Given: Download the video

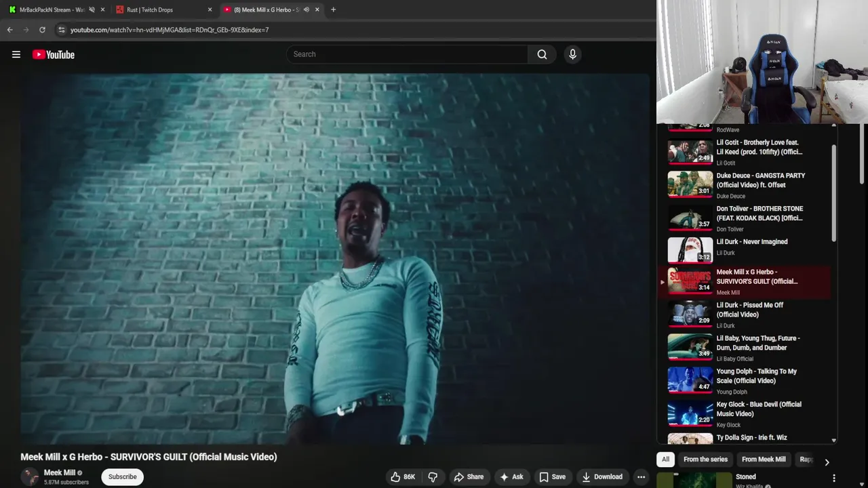Looking at the screenshot, I should (601, 476).
